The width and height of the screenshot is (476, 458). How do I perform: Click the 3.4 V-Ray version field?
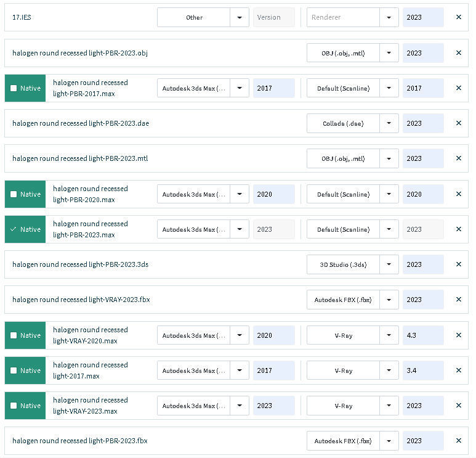(423, 370)
